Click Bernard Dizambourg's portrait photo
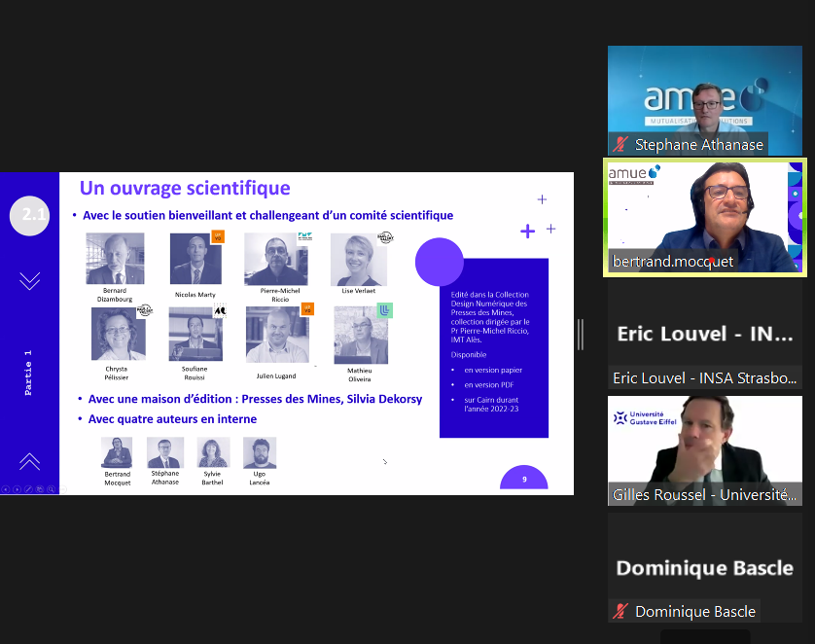The height and width of the screenshot is (644, 815). (115, 259)
